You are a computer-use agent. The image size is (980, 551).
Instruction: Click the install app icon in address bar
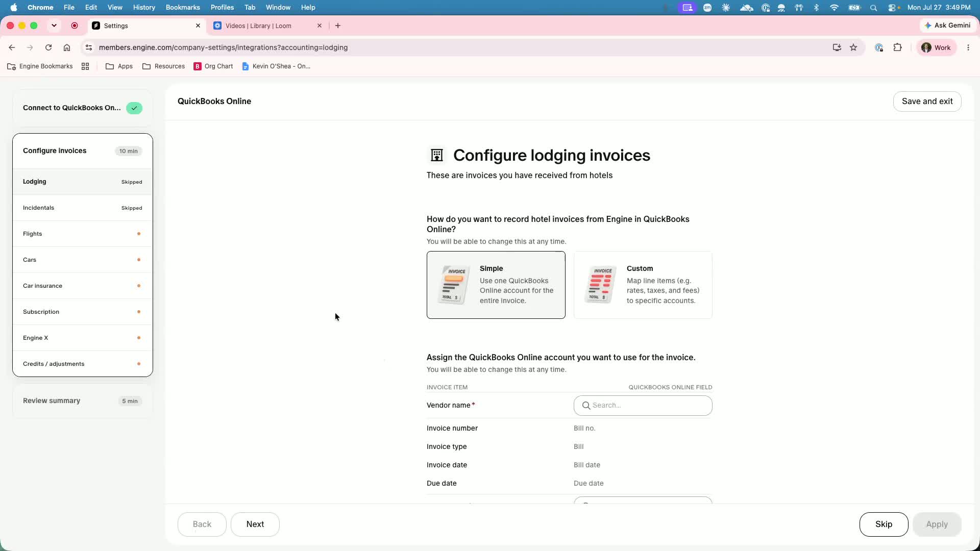click(x=837, y=47)
